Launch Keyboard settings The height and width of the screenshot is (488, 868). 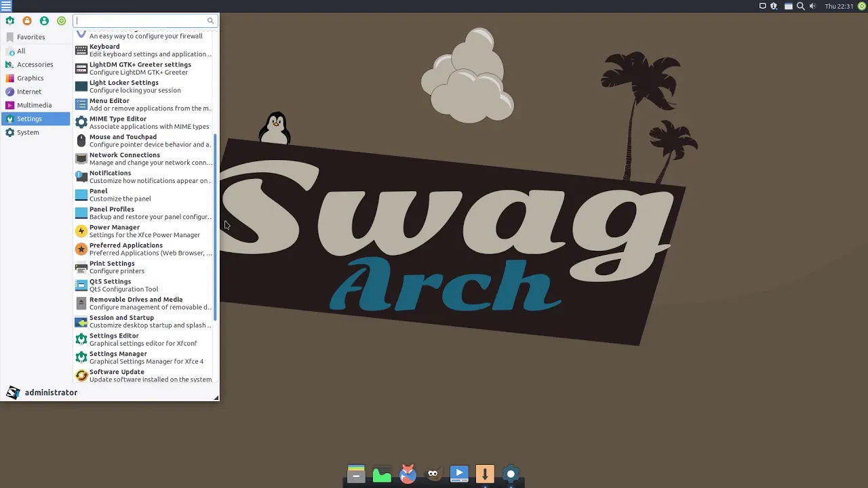pyautogui.click(x=143, y=51)
